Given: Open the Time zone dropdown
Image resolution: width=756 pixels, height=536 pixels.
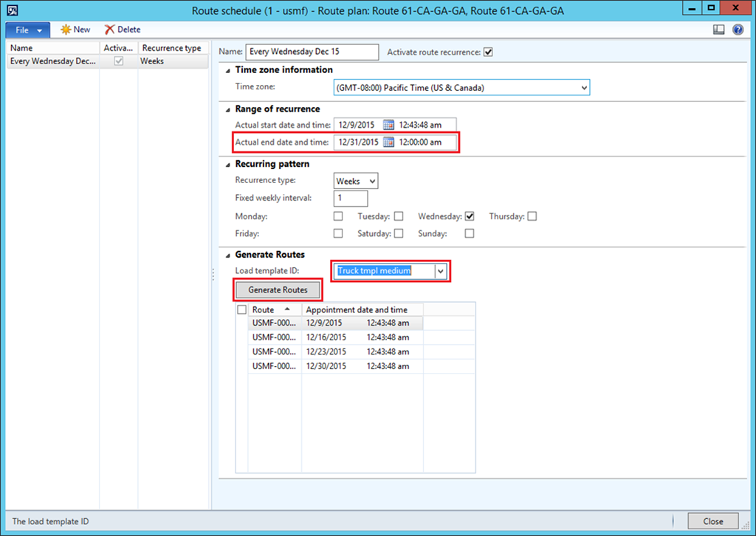Looking at the screenshot, I should tap(584, 88).
